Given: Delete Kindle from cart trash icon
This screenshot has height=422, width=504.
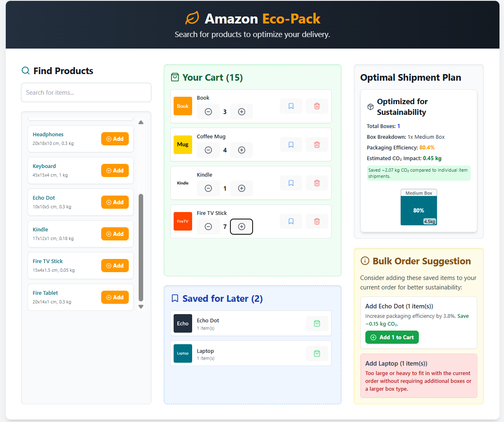Looking at the screenshot, I should (317, 183).
